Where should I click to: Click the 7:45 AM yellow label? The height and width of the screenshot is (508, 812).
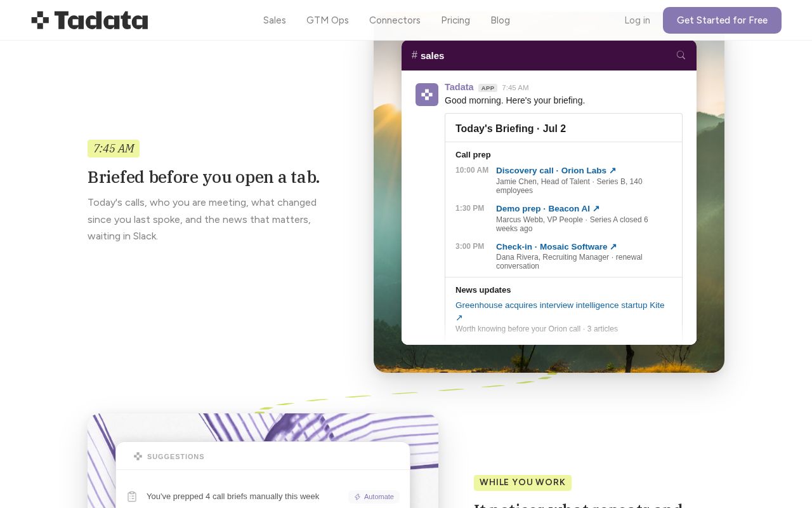(x=114, y=149)
